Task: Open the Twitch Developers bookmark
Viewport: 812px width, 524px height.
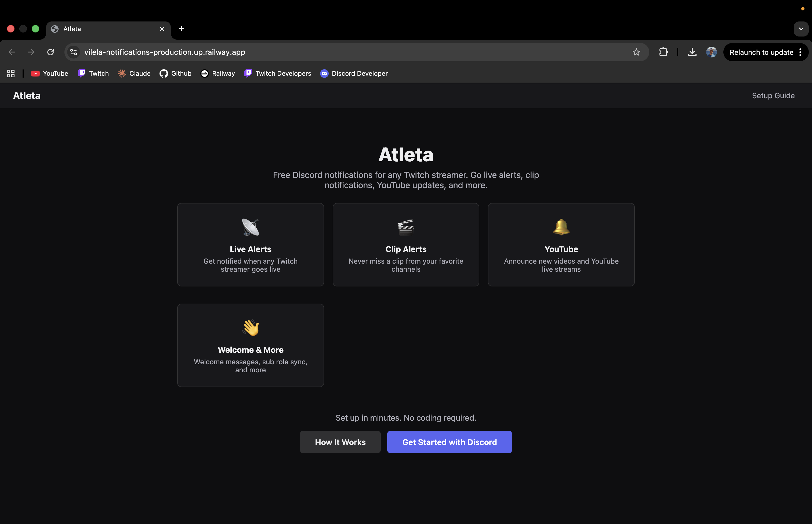Action: 277,73
